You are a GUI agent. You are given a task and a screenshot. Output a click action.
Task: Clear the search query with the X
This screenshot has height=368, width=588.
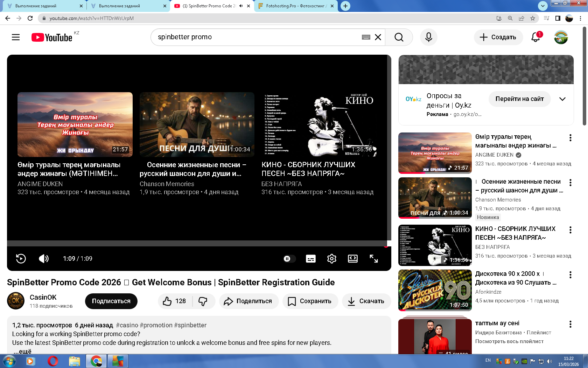[378, 37]
